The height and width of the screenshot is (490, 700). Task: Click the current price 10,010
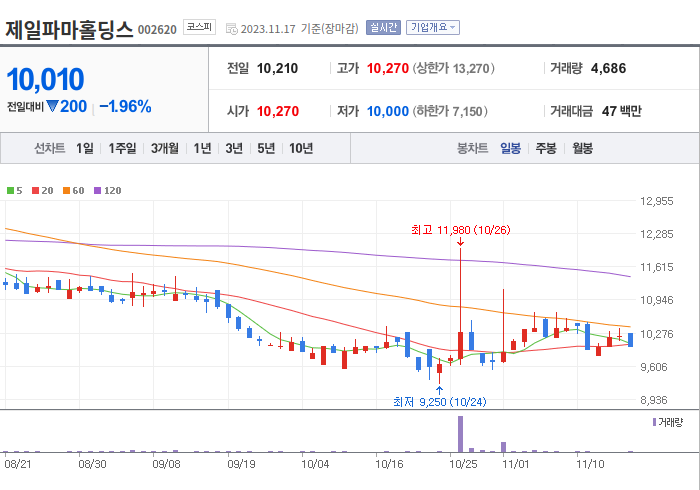[45, 79]
